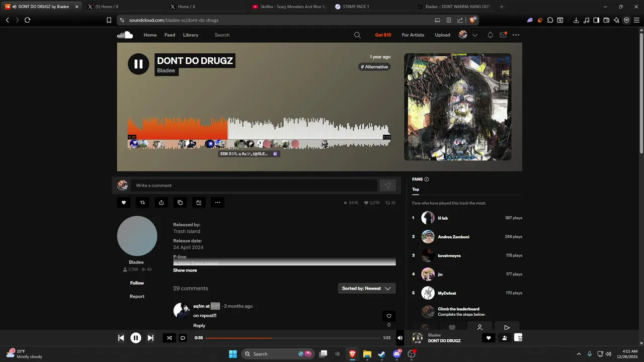Skip to previous track in player bar
Image resolution: width=644 pixels, height=362 pixels.
(x=121, y=338)
